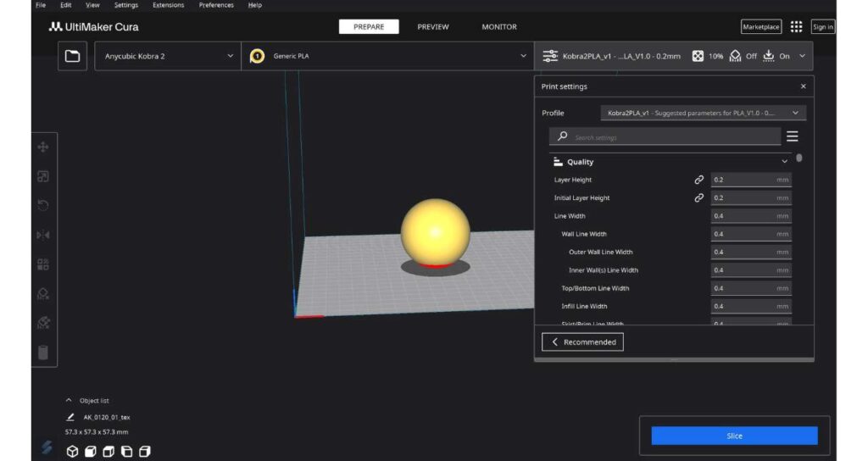Click link icon next to Layer Height
Viewport: 868px width, 461px height.
pos(699,180)
